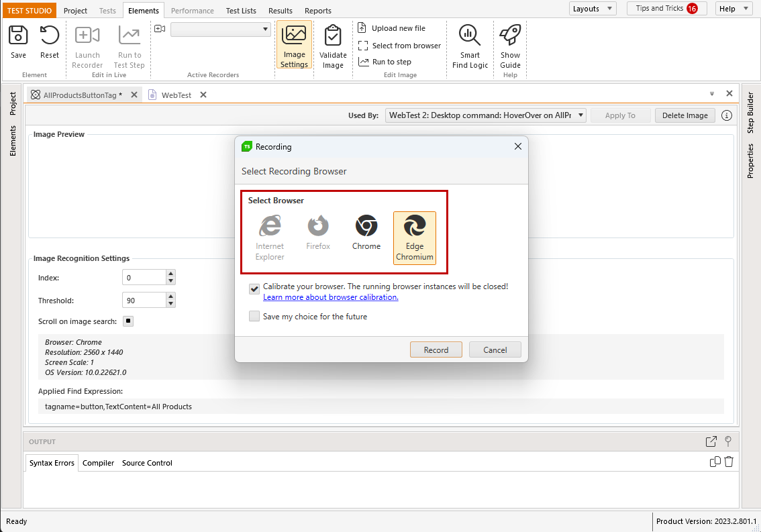Expand the Used By dropdown
Image resolution: width=761 pixels, height=532 pixels.
[x=580, y=115]
